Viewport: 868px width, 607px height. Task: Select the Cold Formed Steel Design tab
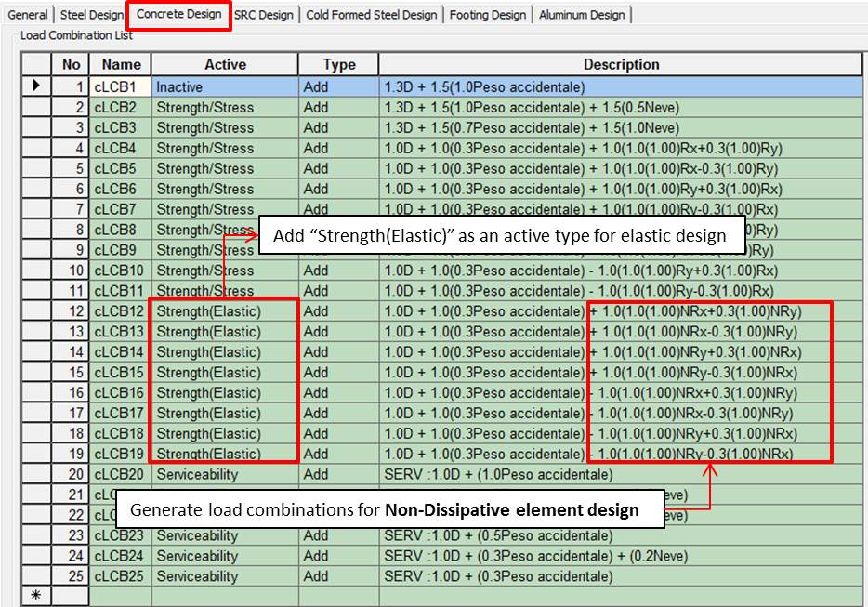click(371, 14)
